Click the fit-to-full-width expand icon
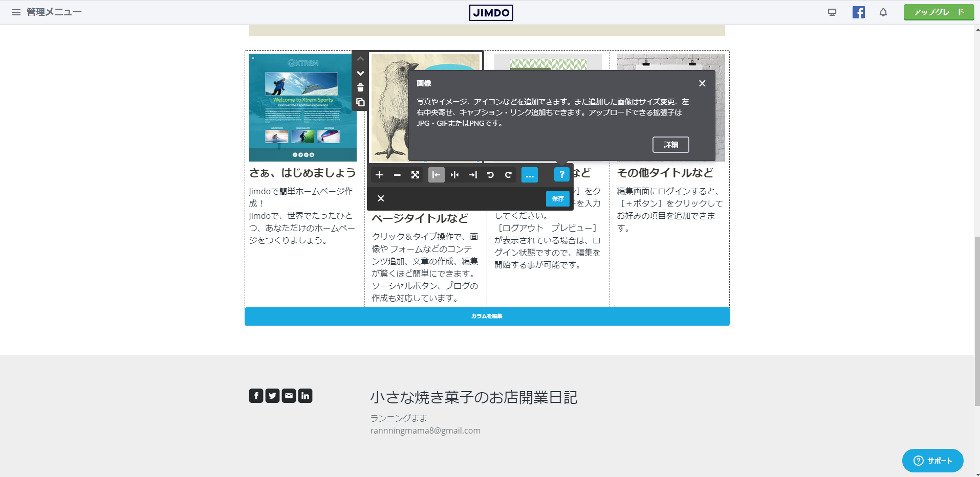Image resolution: width=980 pixels, height=477 pixels. point(415,175)
